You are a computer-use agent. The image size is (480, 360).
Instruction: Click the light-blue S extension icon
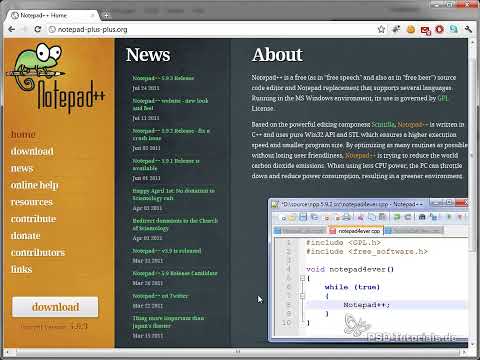click(454, 29)
